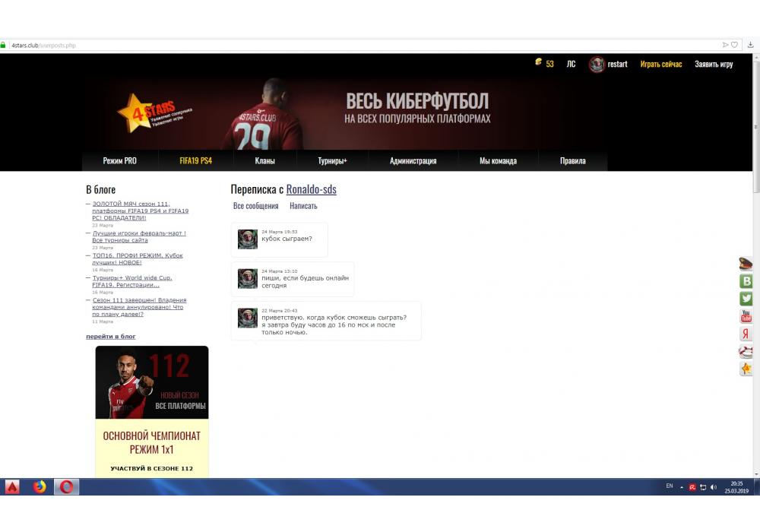The width and height of the screenshot is (760, 532).
Task: Open the military cap side icon
Action: pos(746,264)
